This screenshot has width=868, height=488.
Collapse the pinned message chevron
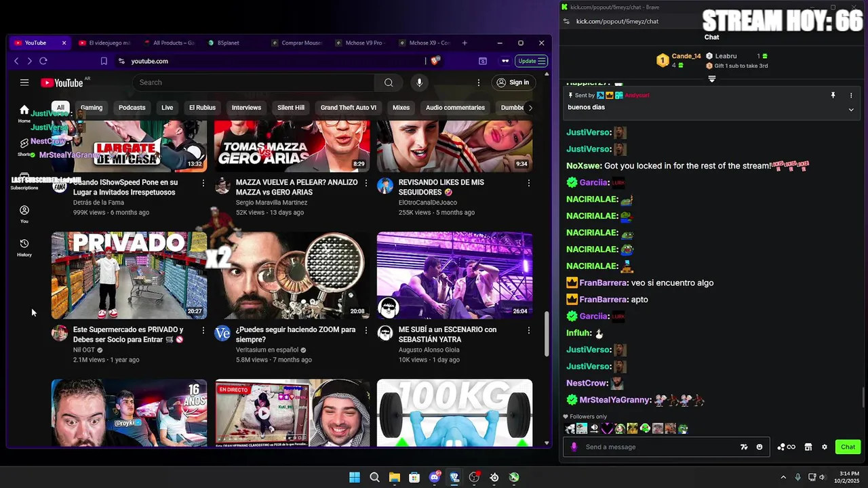tap(851, 110)
